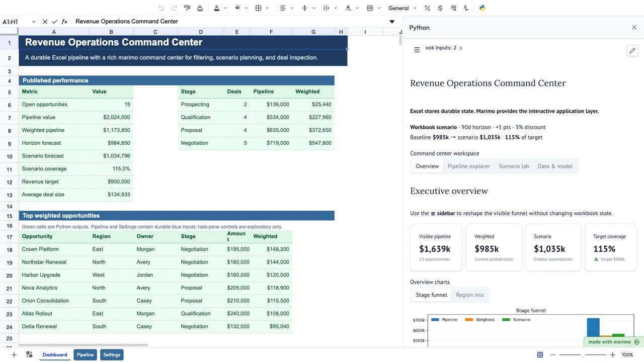Click the 'Negotiation' stage summary cell
Viewport: 644px width, 362px height.
(201, 143)
